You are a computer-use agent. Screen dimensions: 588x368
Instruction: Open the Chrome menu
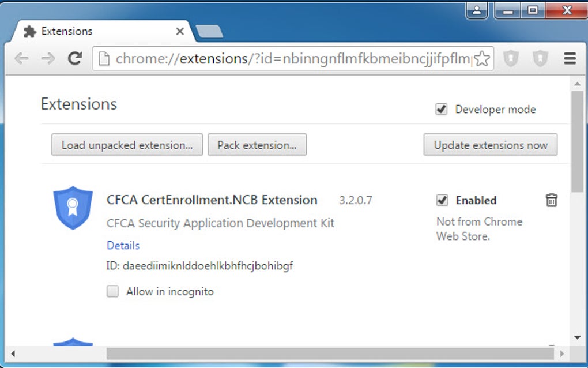pyautogui.click(x=570, y=58)
